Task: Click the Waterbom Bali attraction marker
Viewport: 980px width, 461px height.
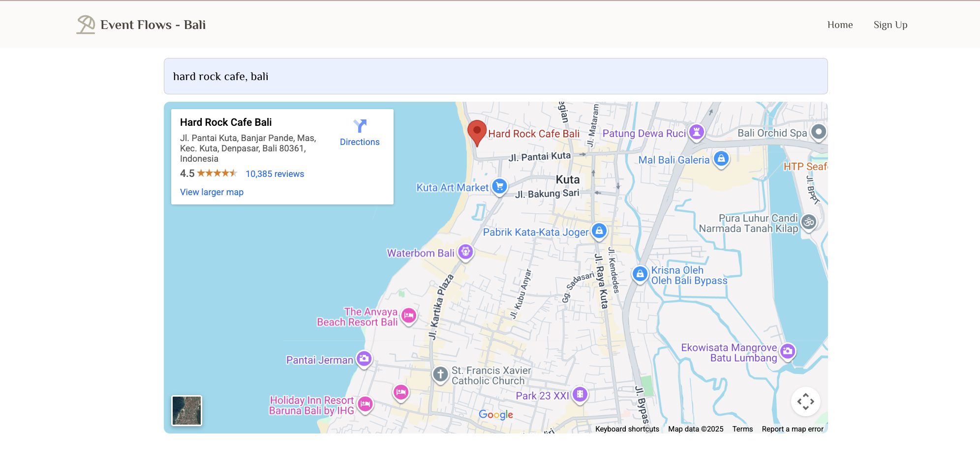Action: coord(465,253)
